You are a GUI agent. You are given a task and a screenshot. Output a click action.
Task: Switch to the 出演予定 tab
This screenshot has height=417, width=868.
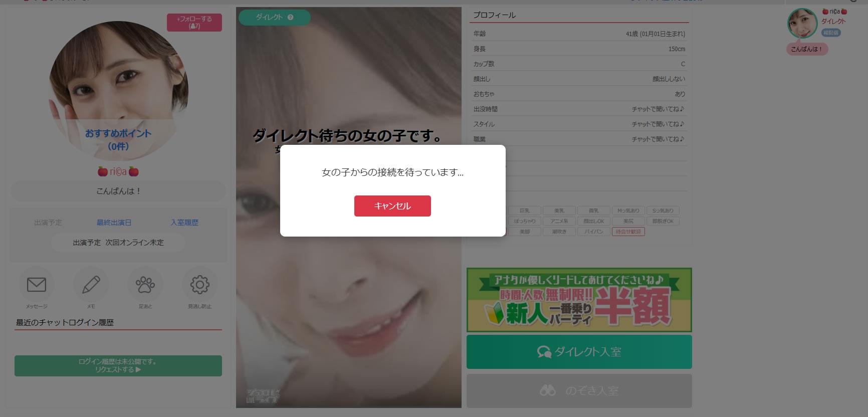[x=48, y=223]
